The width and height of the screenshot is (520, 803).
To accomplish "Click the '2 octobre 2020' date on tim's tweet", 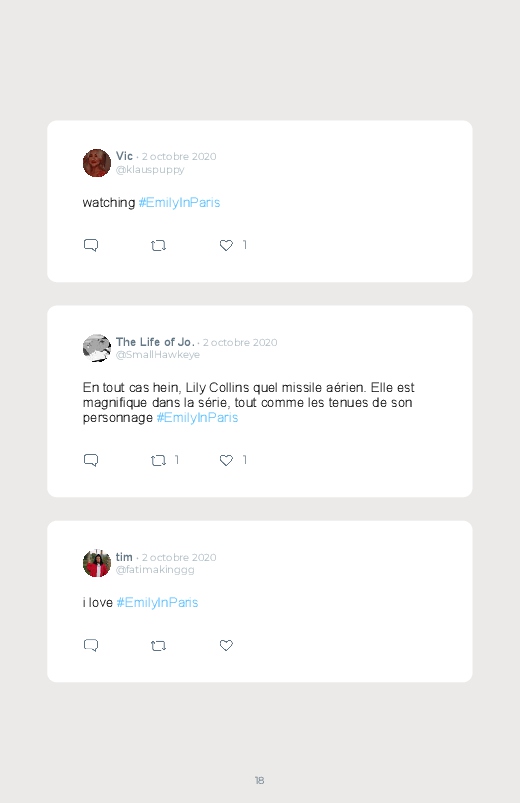I will [x=179, y=557].
